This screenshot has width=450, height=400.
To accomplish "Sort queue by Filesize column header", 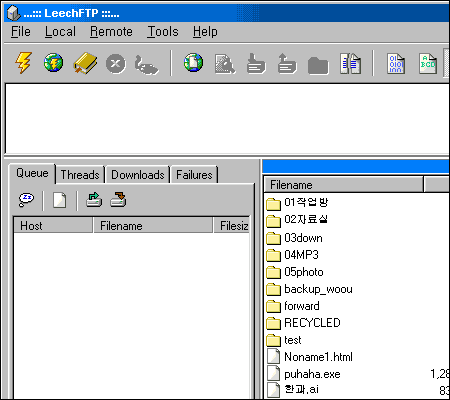I will 232,226.
